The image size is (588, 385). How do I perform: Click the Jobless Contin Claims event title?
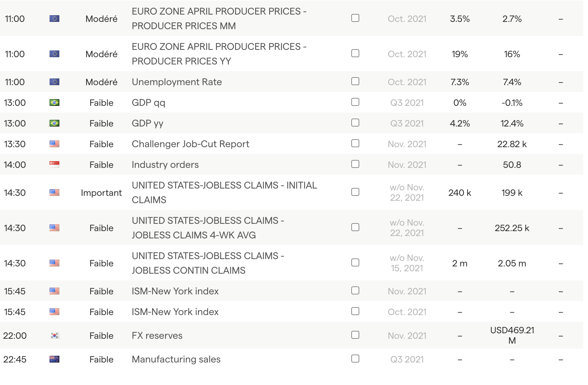click(x=208, y=263)
